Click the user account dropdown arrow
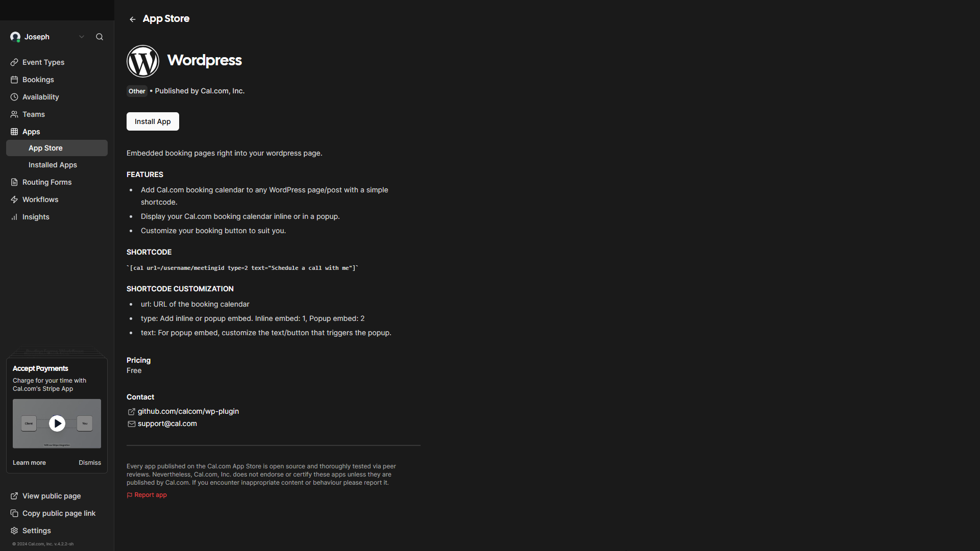 coord(81,37)
